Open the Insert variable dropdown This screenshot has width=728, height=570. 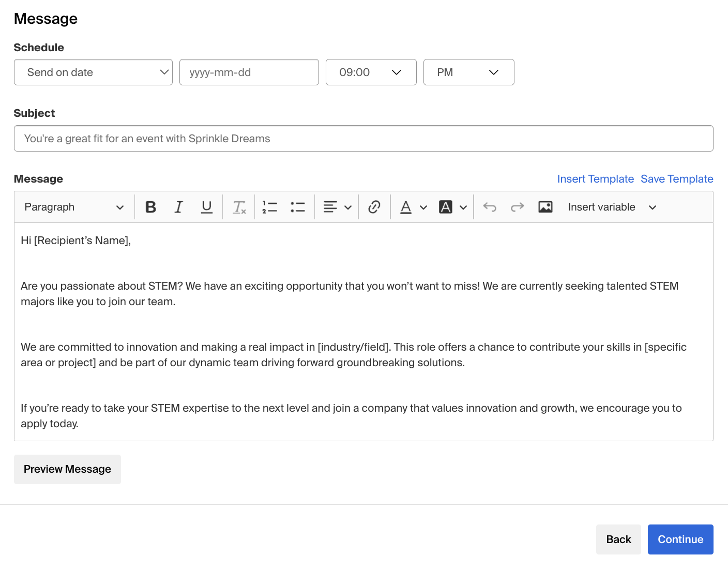612,207
